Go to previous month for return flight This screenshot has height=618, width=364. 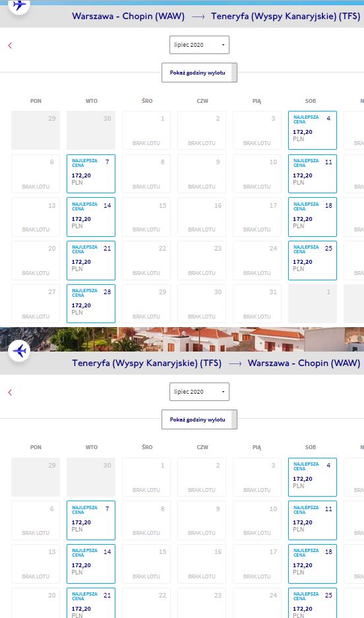10,392
